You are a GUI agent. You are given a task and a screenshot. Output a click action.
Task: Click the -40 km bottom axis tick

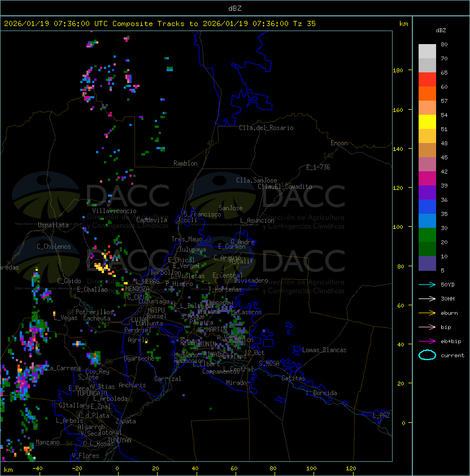[x=37, y=469]
